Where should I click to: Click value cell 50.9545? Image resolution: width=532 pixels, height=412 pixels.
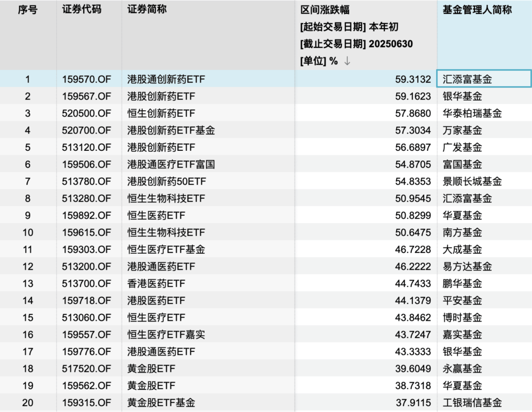pyautogui.click(x=413, y=199)
